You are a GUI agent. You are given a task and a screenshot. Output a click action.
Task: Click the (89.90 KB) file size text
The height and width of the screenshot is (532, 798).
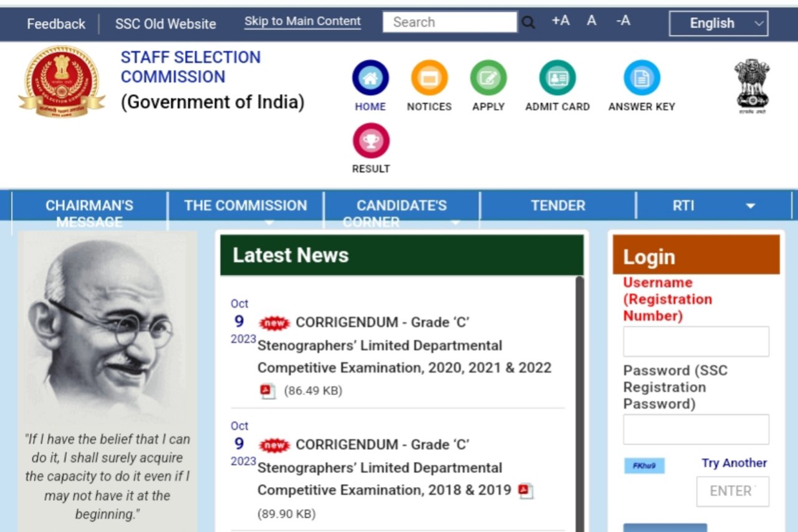287,514
